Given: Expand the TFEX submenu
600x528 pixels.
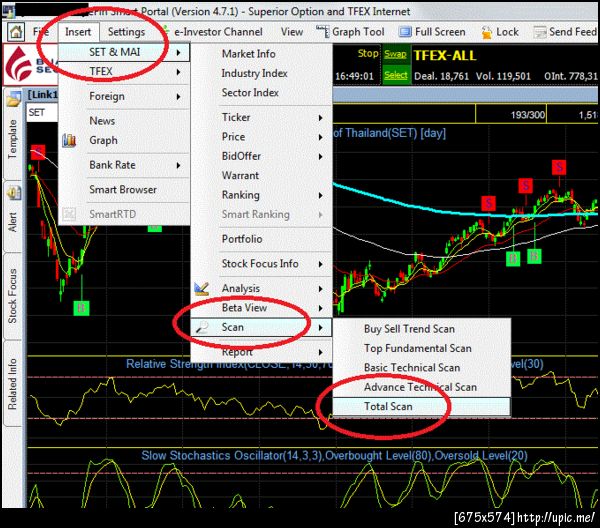Looking at the screenshot, I should pyautogui.click(x=124, y=72).
